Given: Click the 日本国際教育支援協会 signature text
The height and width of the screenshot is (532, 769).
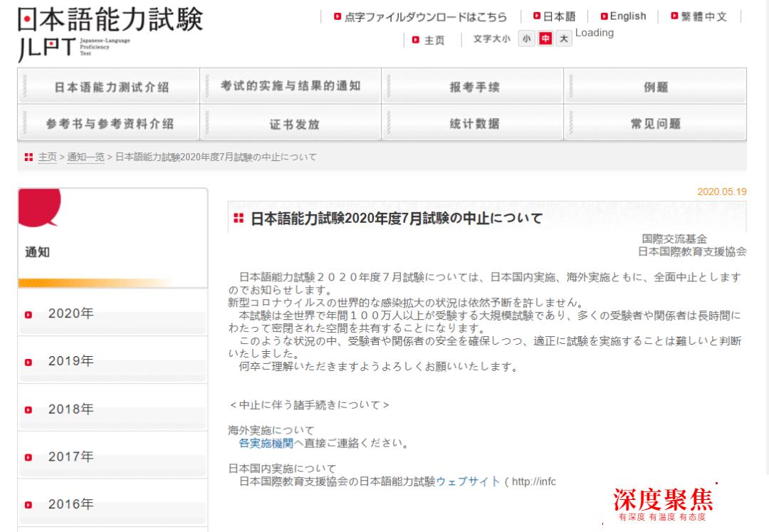Looking at the screenshot, I should pyautogui.click(x=692, y=251).
